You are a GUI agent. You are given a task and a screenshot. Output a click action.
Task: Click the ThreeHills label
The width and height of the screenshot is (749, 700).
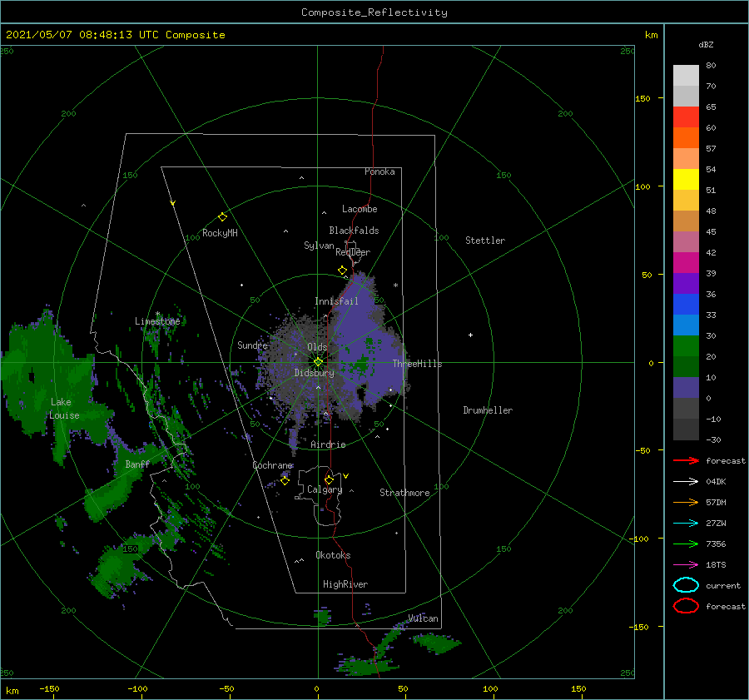coord(418,364)
